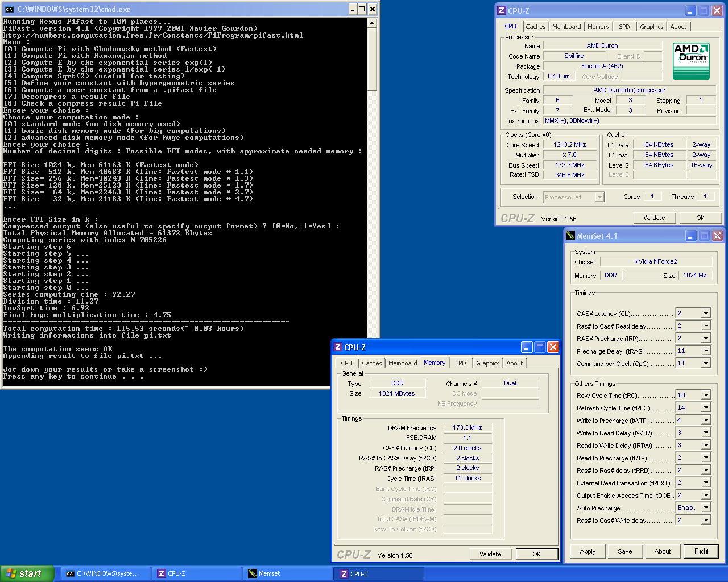
Task: Click Core Speed value 1213.2 MHz
Action: coord(570,145)
